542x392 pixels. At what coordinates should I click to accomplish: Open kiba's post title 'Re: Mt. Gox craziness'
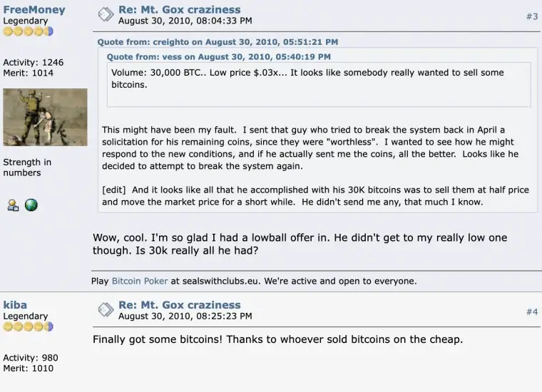tap(179, 305)
